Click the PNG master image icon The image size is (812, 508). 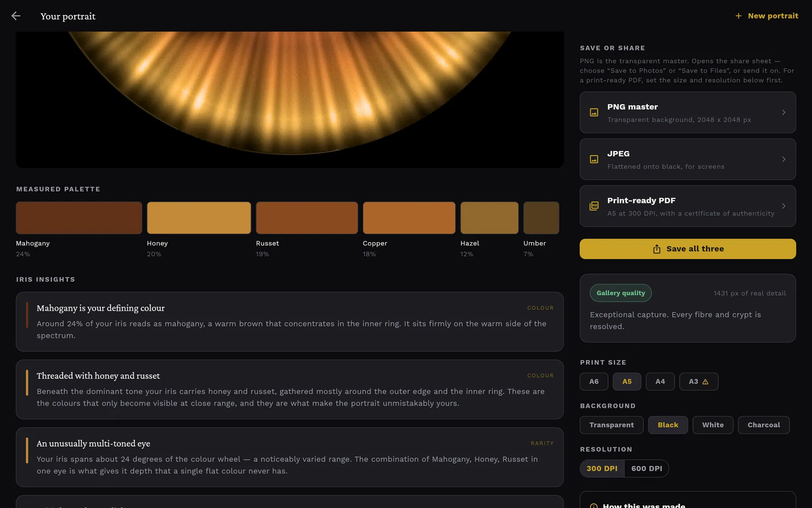(x=594, y=113)
